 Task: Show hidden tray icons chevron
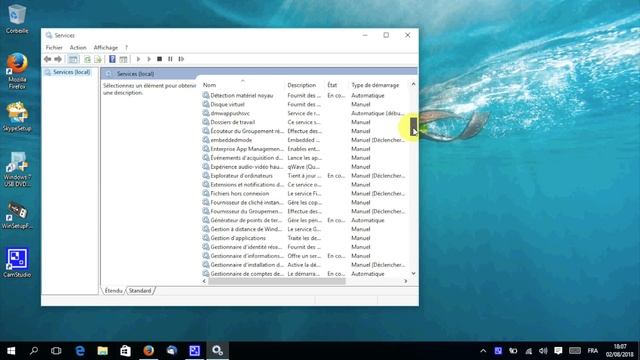[x=483, y=351]
